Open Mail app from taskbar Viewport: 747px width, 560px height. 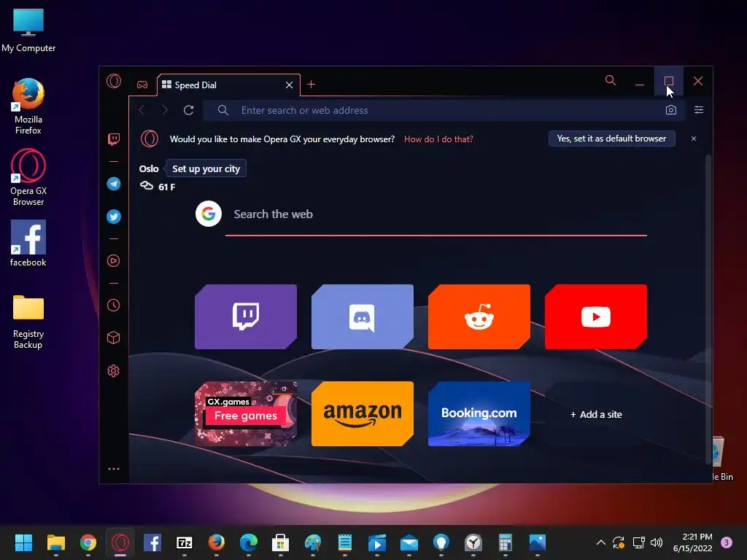pos(409,542)
